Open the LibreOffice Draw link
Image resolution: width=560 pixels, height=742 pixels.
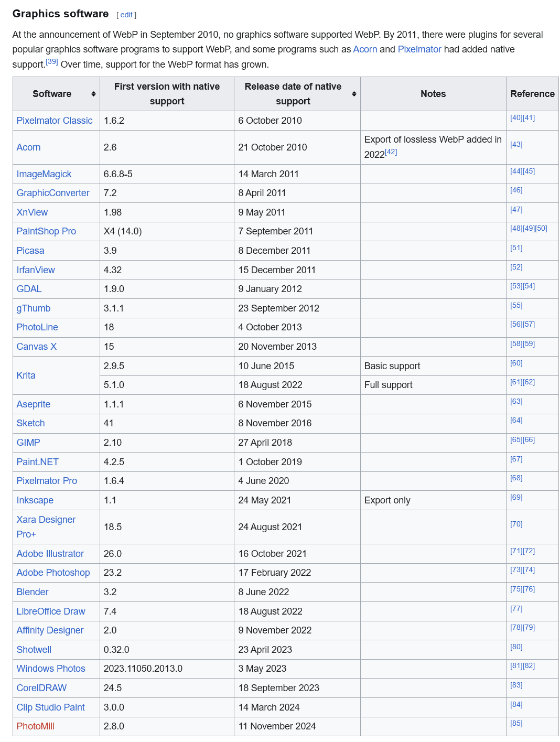51,611
